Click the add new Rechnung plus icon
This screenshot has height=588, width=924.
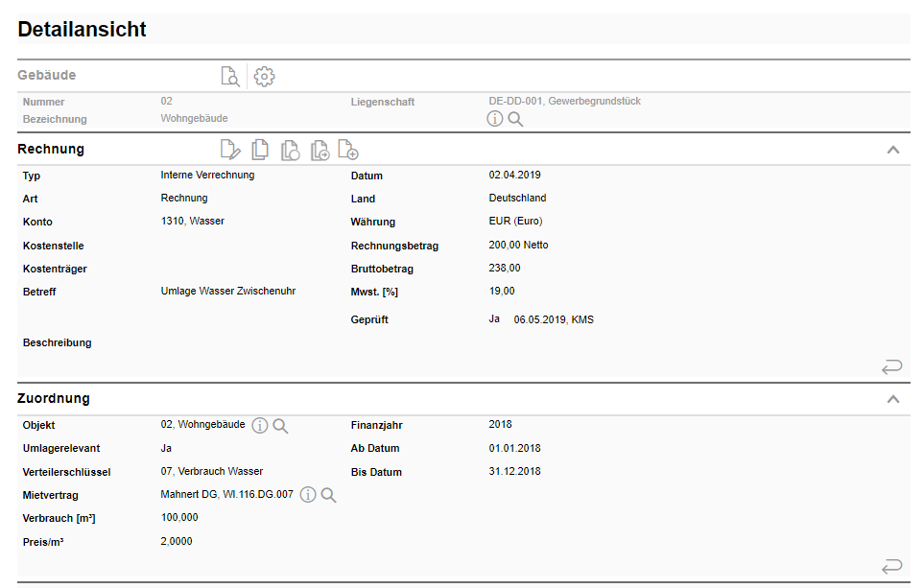tap(348, 150)
